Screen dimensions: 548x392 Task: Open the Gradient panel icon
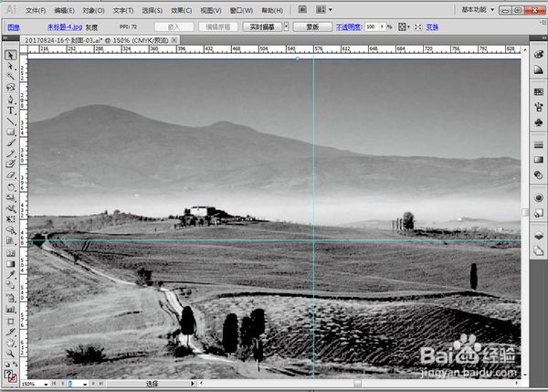coord(539,160)
